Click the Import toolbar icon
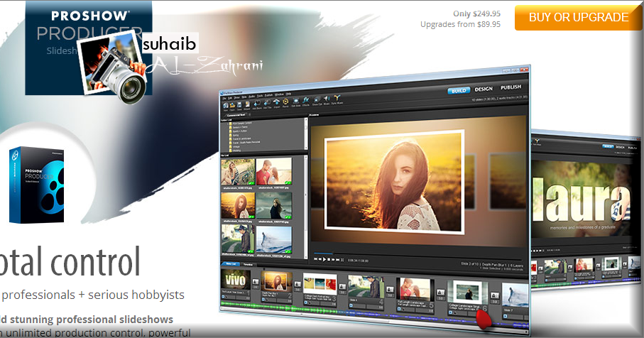This screenshot has height=338, width=644. (x=276, y=102)
